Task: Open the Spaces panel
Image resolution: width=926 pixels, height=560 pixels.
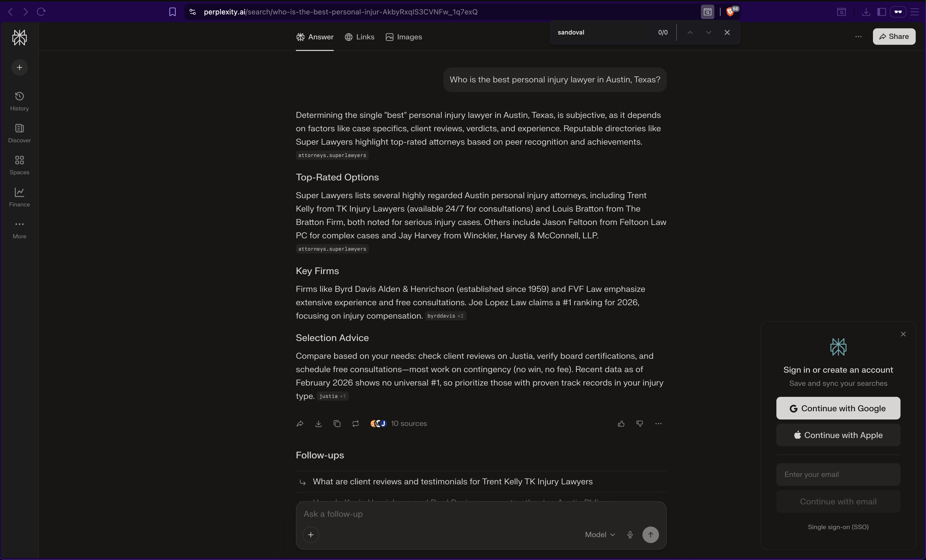Action: pyautogui.click(x=19, y=164)
